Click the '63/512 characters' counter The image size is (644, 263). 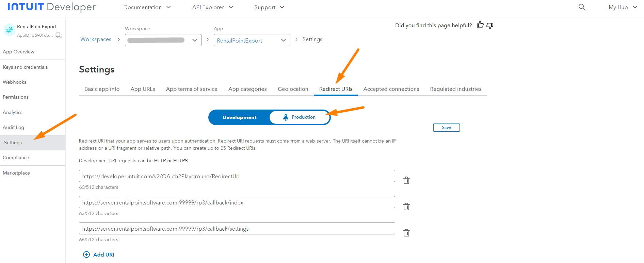(x=99, y=213)
